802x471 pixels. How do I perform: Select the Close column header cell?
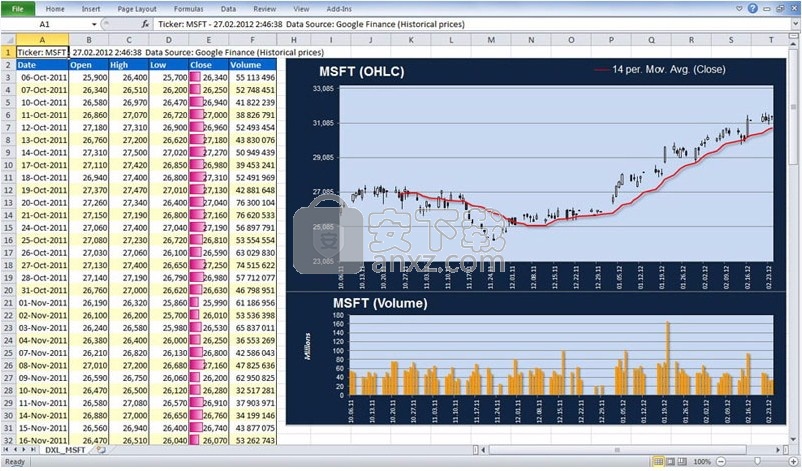pyautogui.click(x=207, y=65)
